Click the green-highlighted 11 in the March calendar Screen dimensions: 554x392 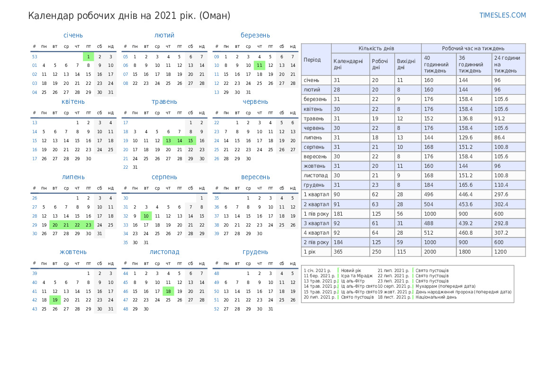(259, 65)
